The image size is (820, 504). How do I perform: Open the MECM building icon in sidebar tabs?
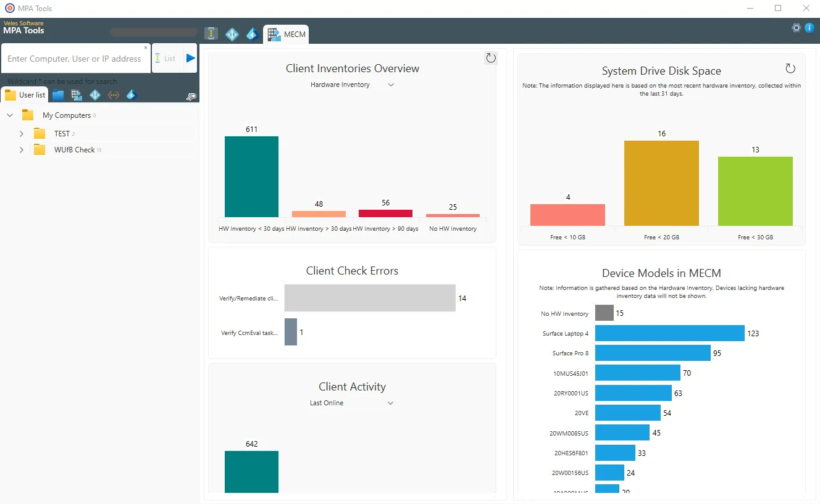(x=75, y=94)
